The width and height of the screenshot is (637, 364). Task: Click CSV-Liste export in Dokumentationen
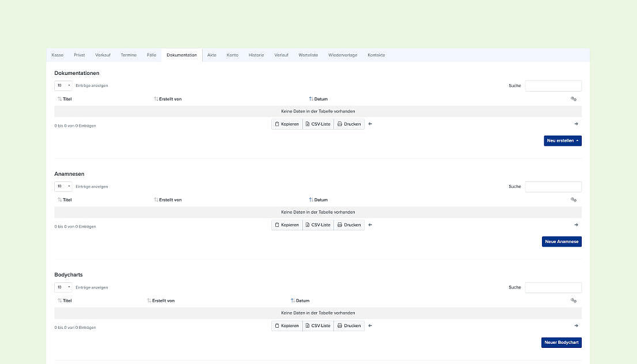[318, 124]
